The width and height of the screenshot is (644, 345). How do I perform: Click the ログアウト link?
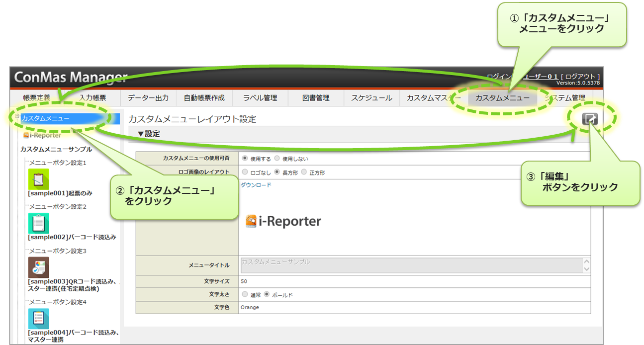coord(580,77)
